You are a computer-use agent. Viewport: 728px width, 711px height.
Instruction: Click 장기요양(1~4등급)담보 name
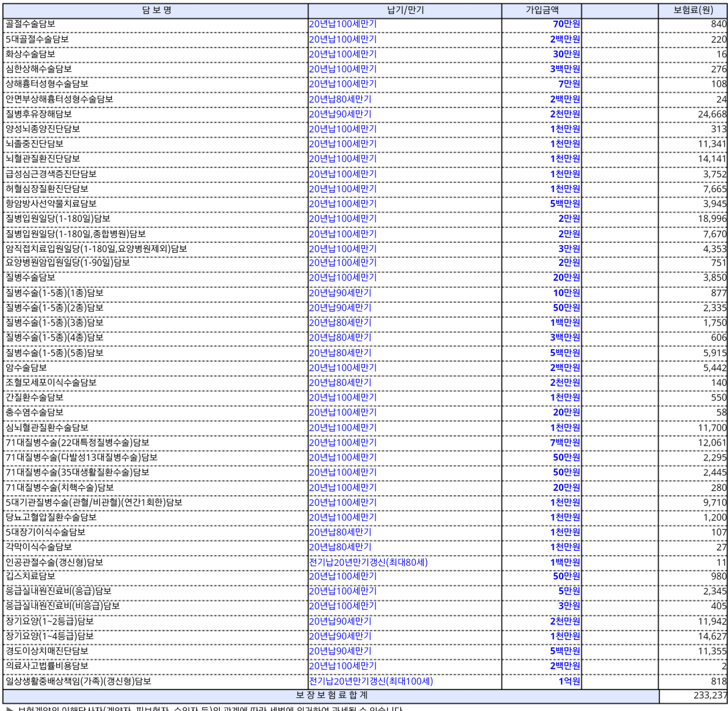49,636
